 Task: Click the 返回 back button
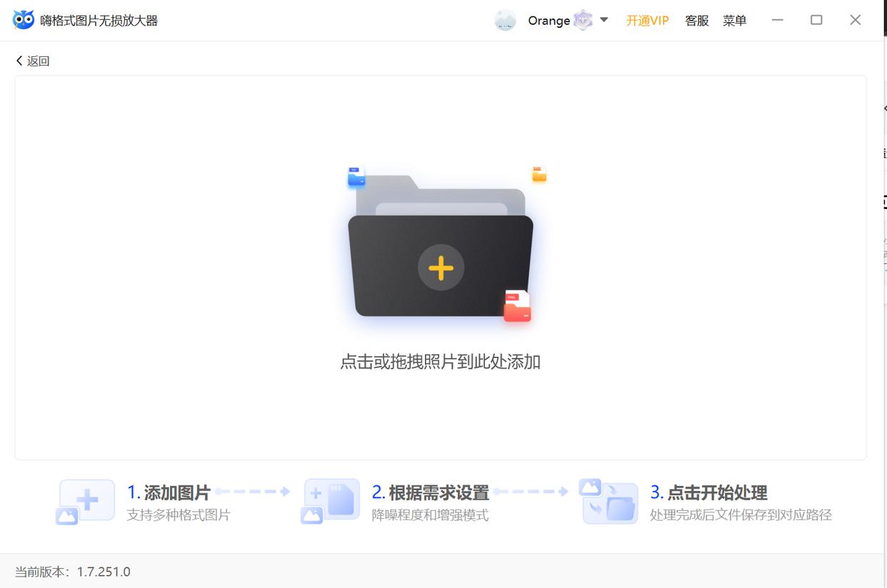[x=32, y=61]
